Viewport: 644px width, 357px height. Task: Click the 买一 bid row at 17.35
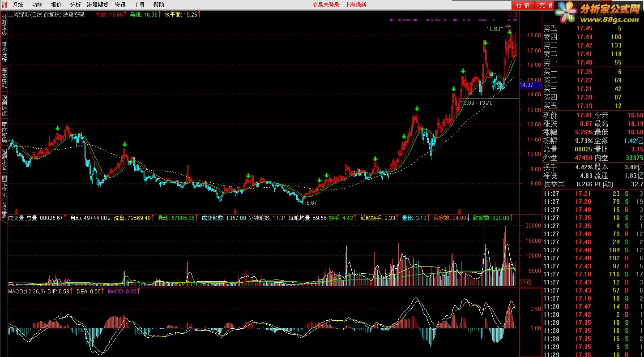click(x=593, y=72)
